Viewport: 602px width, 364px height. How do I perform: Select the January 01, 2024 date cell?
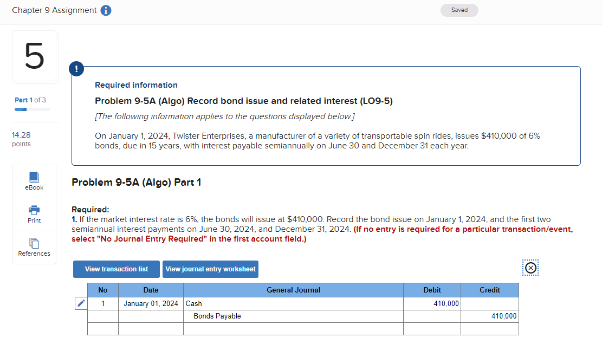(151, 303)
